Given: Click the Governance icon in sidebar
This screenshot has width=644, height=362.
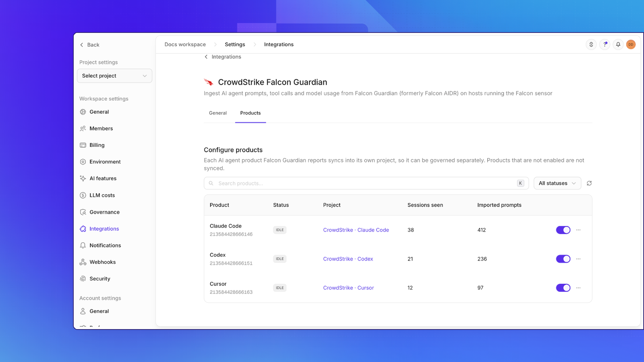Looking at the screenshot, I should (x=83, y=212).
